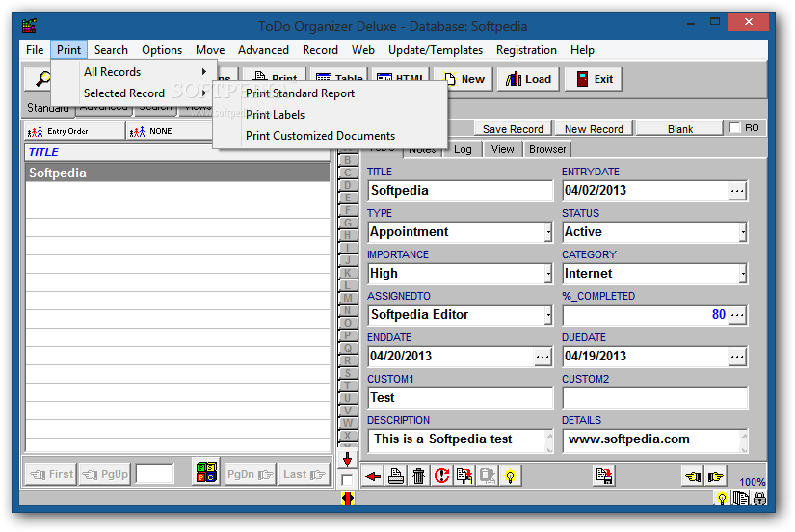The height and width of the screenshot is (532, 795).
Task: Click the New Record button
Action: pos(594,129)
